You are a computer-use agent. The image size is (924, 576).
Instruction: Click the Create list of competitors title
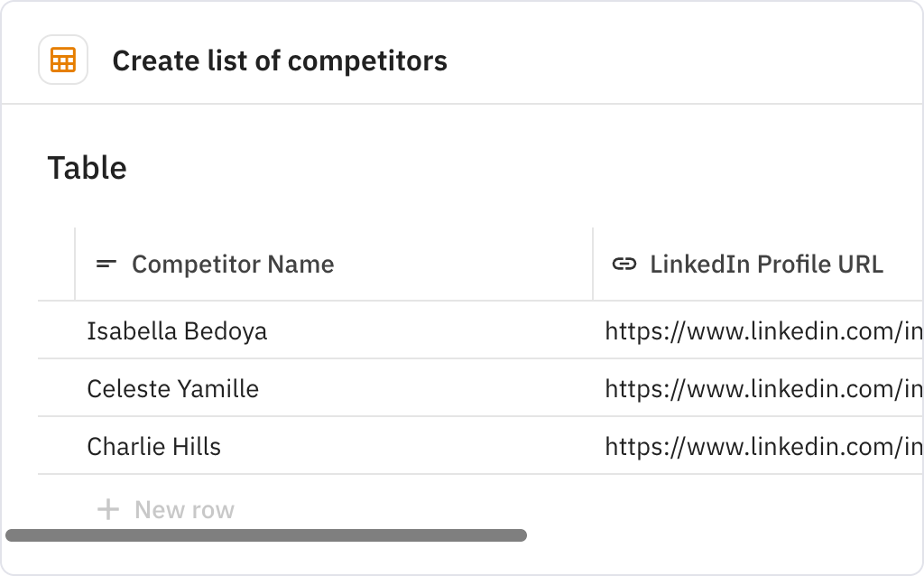(280, 60)
